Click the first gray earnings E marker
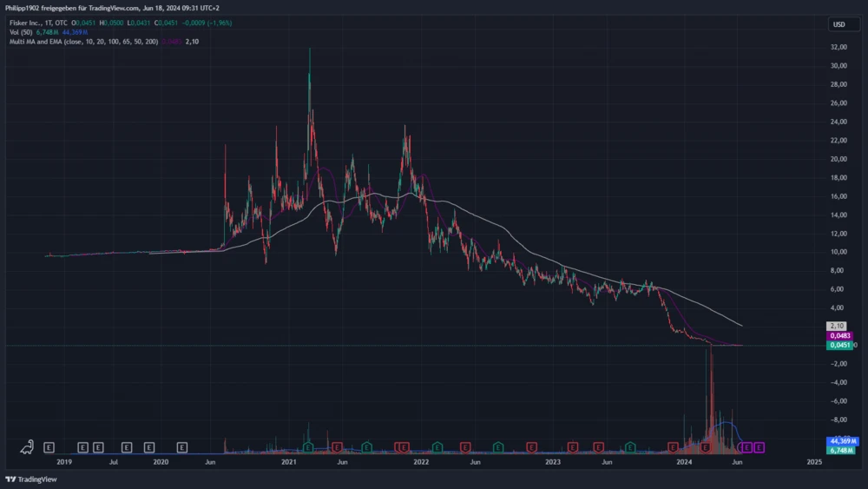The height and width of the screenshot is (489, 868). click(x=49, y=447)
